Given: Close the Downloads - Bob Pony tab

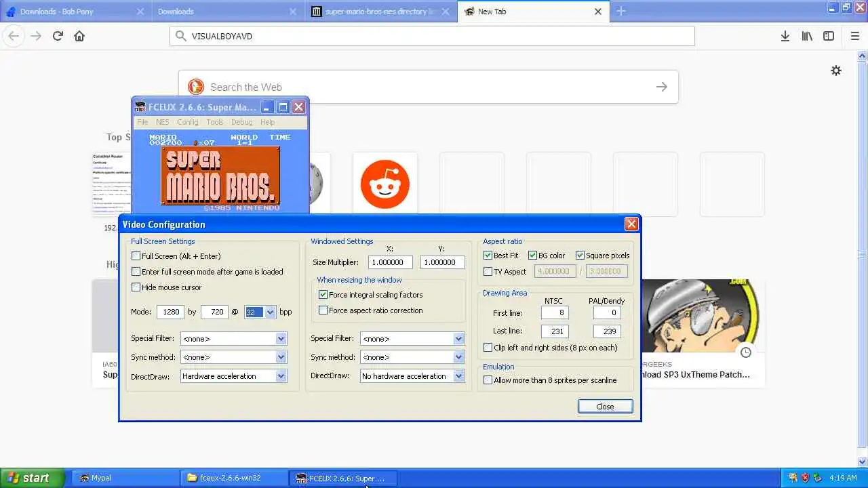Looking at the screenshot, I should coord(140,12).
